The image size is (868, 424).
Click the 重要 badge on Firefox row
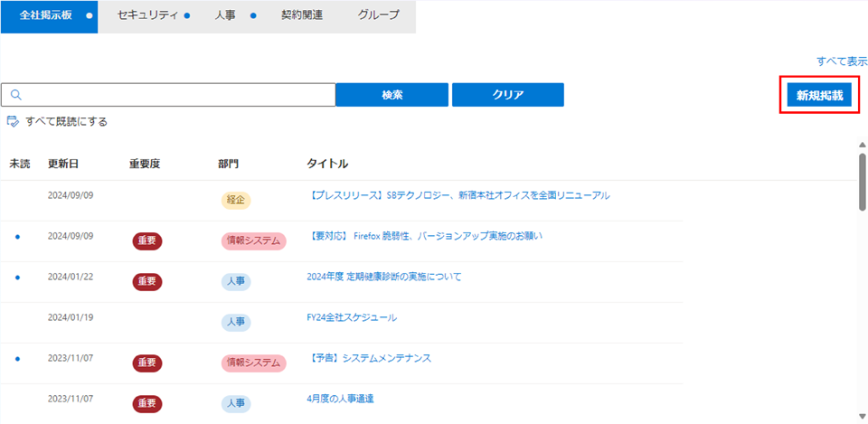click(x=147, y=241)
